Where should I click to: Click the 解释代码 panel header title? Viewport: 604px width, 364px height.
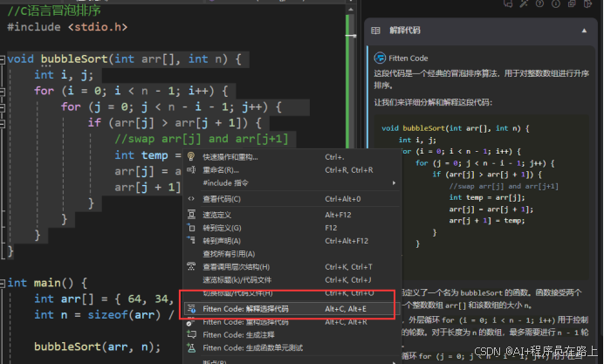[x=404, y=31]
